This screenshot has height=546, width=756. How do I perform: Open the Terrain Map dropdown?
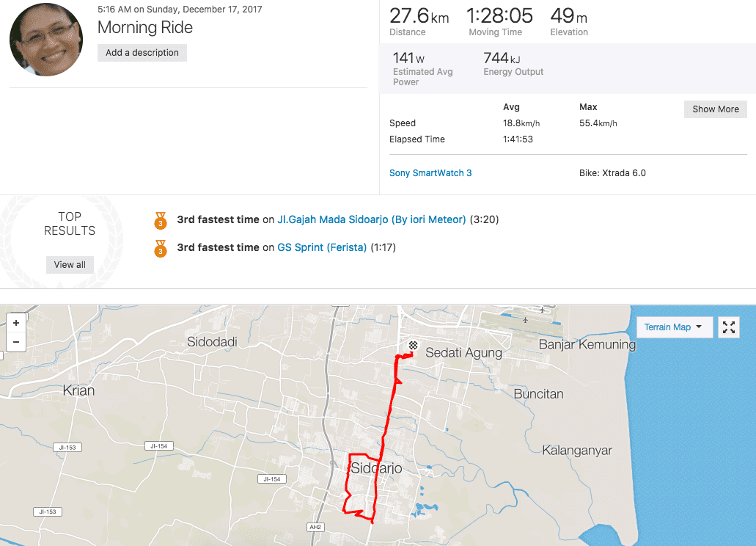674,327
